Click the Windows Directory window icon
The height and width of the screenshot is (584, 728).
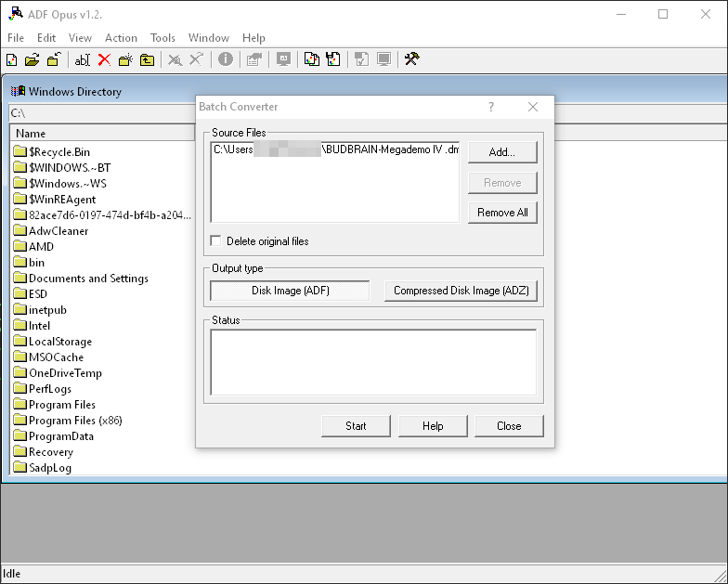19,91
